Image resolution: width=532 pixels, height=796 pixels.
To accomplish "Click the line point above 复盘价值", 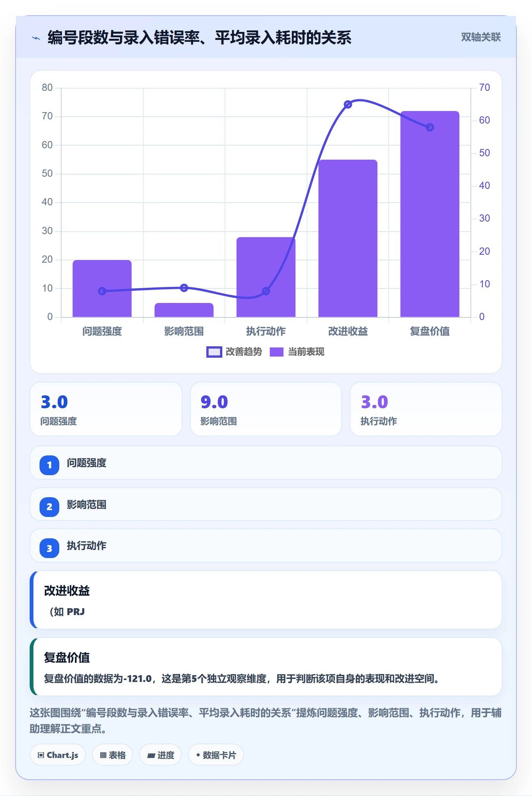I will (x=430, y=127).
